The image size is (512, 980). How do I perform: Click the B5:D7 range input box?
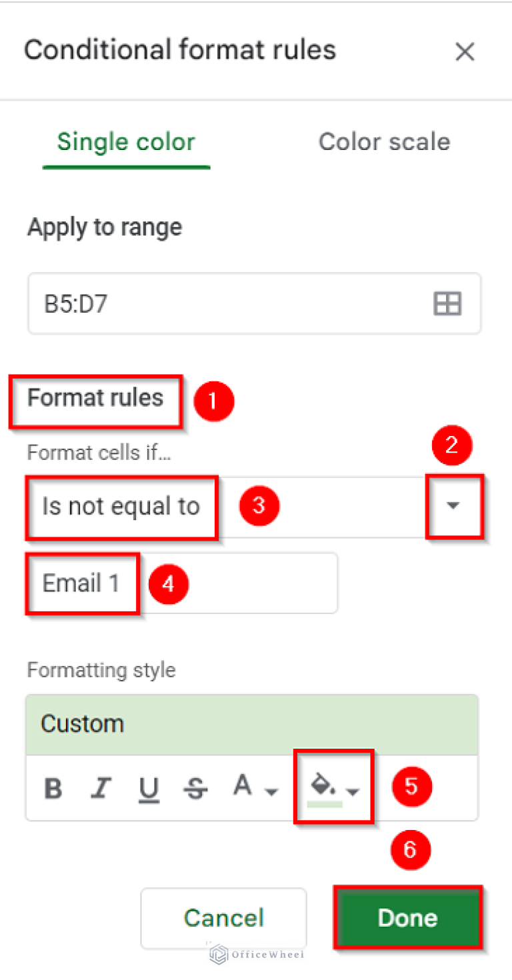point(200,303)
